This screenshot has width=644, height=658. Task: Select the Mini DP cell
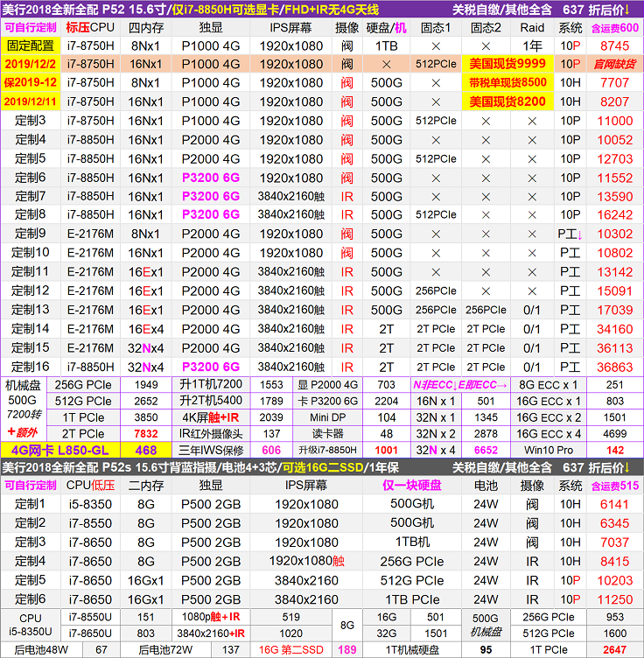(328, 416)
